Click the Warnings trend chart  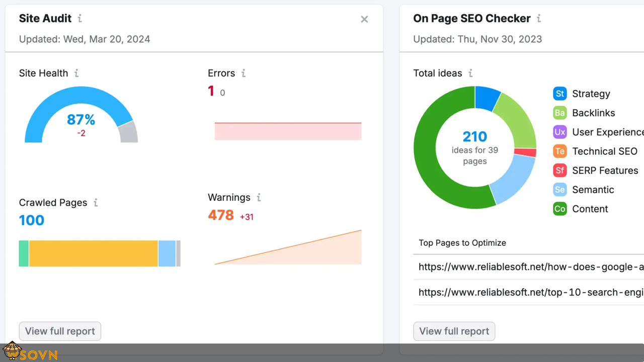coord(288,247)
